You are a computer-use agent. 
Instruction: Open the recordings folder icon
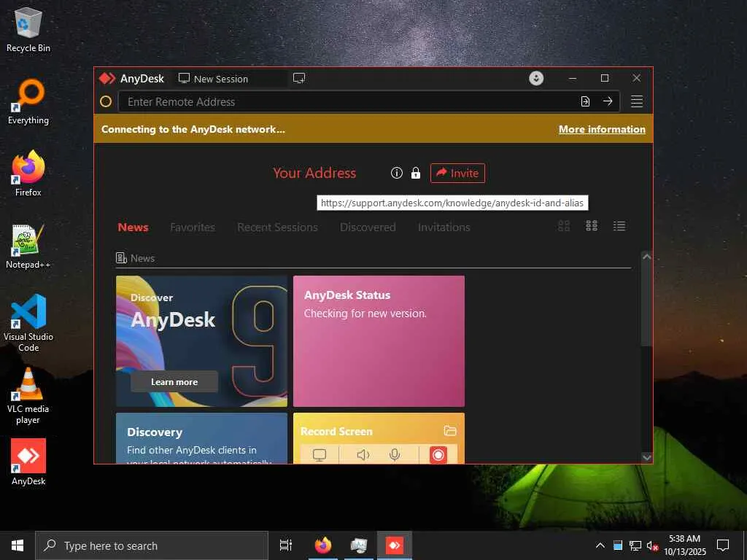pos(450,431)
